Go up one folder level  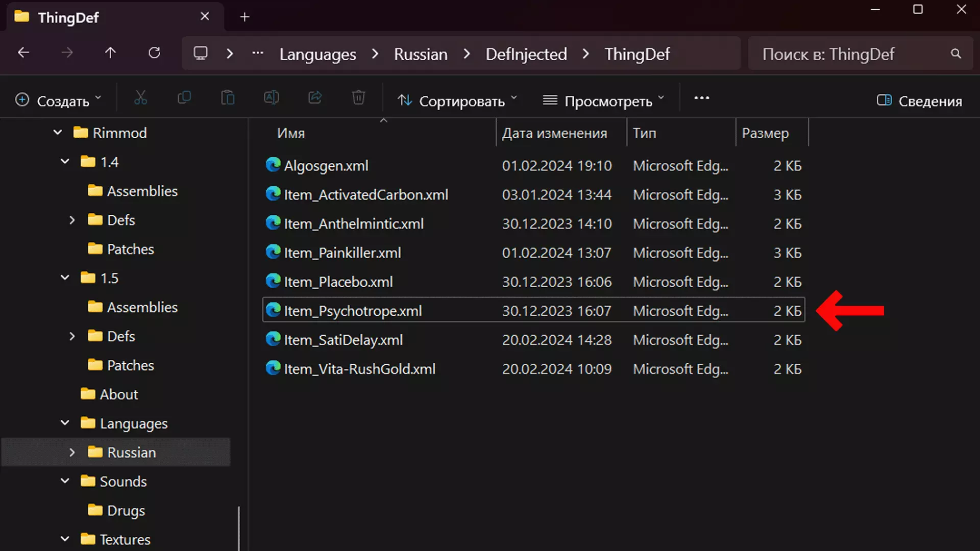coord(110,53)
